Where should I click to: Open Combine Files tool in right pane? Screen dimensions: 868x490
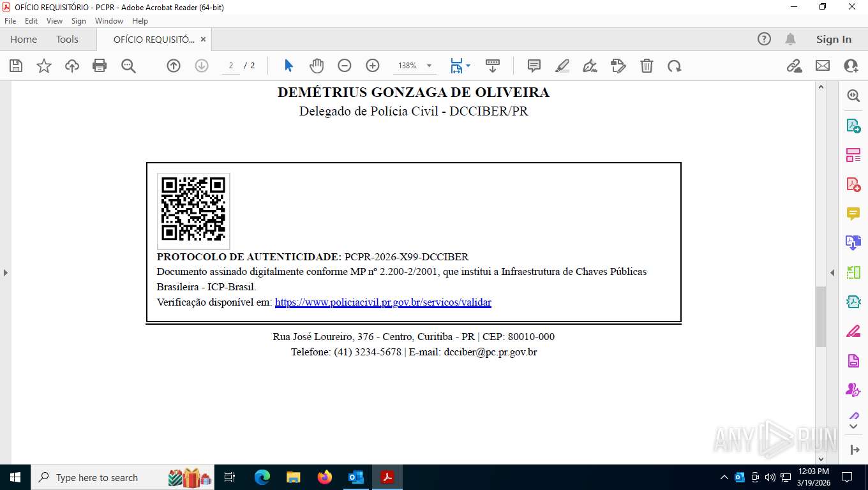853,243
